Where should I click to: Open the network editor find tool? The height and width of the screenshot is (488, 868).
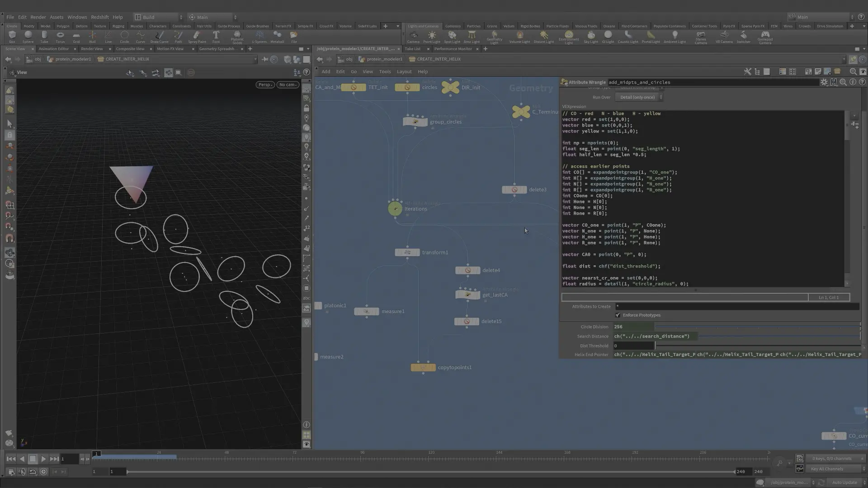[853, 71]
